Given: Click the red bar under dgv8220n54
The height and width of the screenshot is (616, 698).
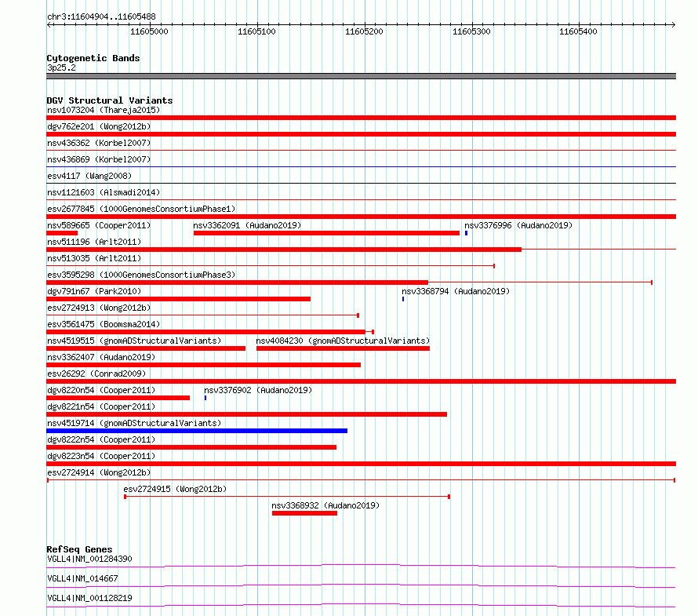Looking at the screenshot, I should tap(118, 398).
